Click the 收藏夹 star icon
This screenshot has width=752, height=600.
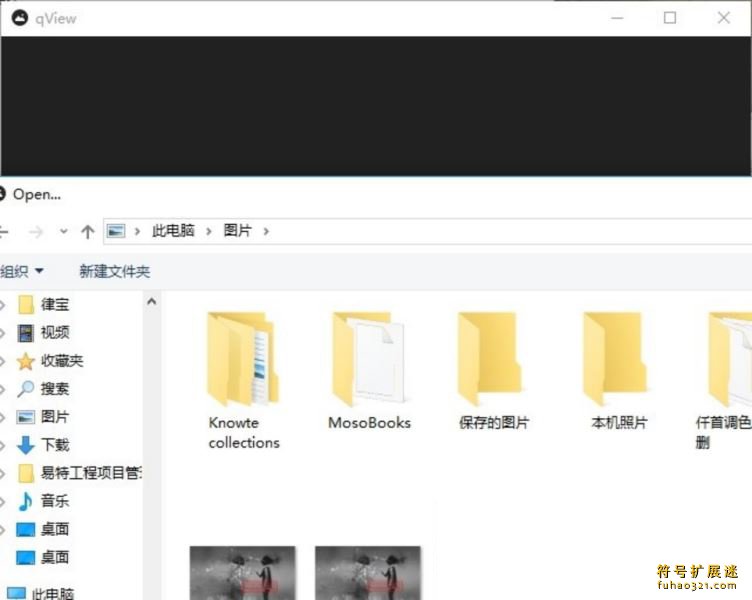click(x=25, y=361)
